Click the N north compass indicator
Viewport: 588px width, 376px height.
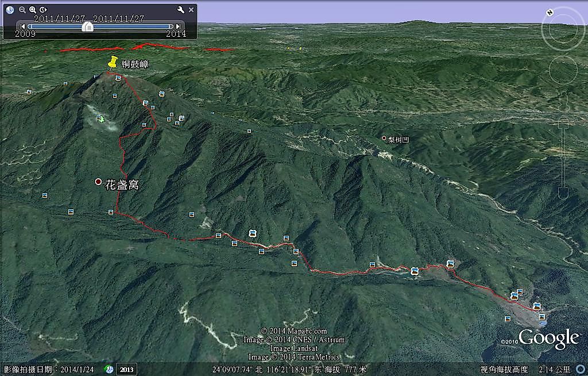[550, 12]
